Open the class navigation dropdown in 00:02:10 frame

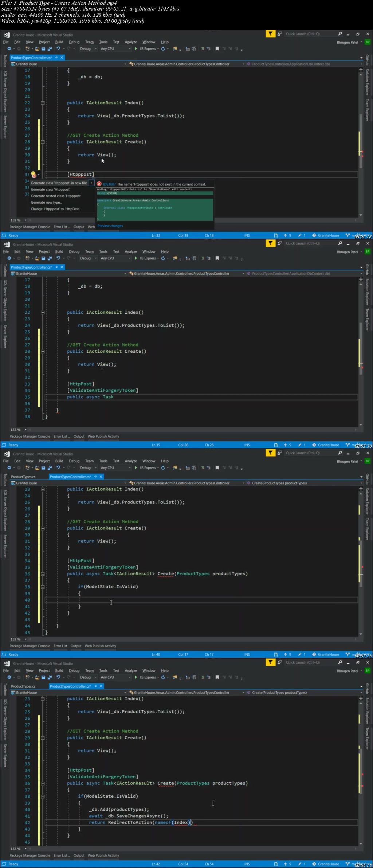pyautogui.click(x=187, y=274)
